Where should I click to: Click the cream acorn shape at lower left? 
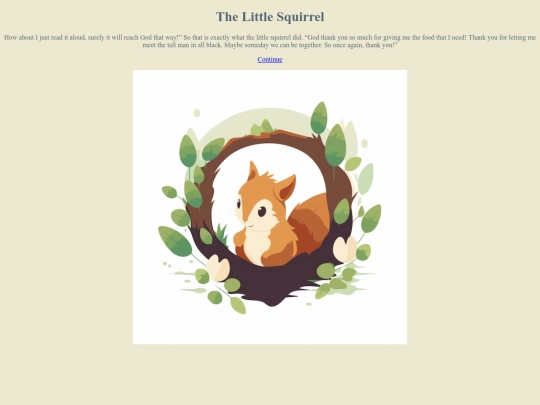[x=218, y=268]
